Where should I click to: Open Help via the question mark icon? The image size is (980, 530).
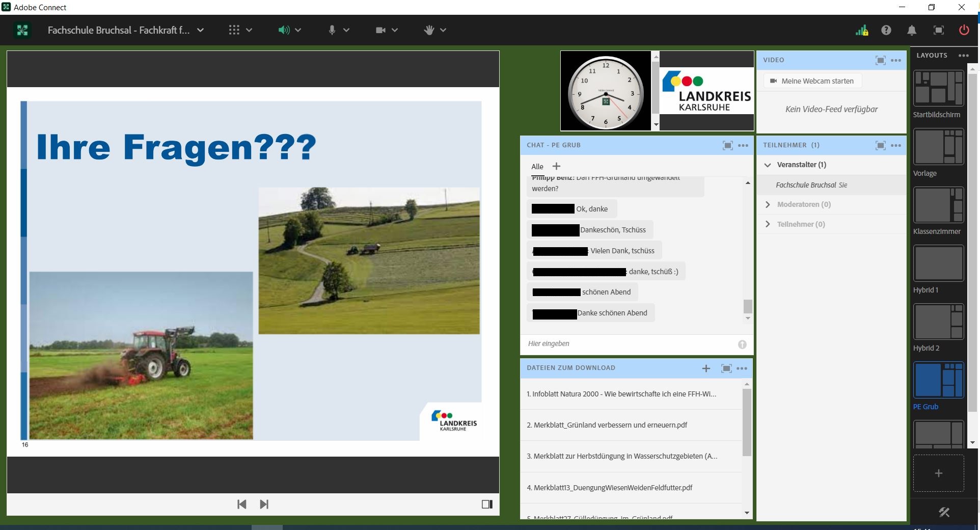point(886,30)
